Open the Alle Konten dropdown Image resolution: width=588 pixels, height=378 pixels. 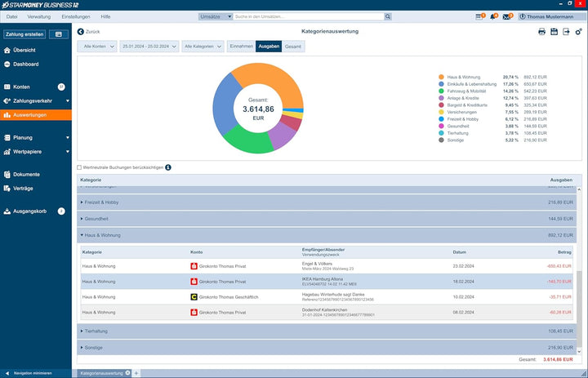point(97,46)
